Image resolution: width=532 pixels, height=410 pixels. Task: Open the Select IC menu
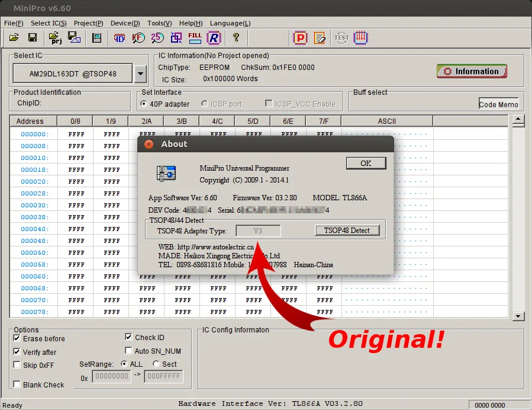click(49, 23)
